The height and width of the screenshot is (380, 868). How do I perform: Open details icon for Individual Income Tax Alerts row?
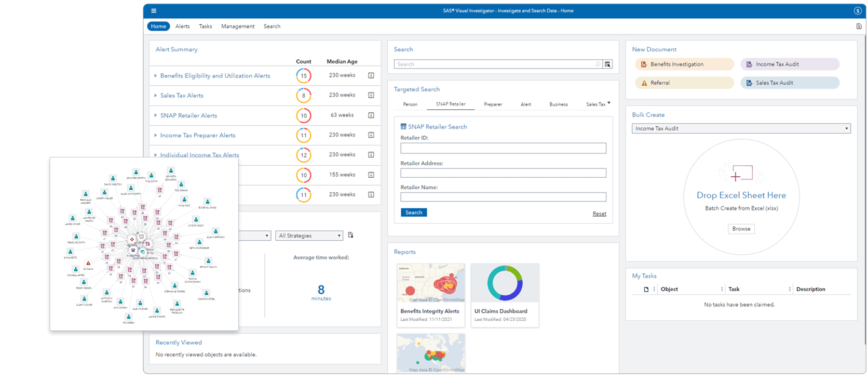(371, 155)
